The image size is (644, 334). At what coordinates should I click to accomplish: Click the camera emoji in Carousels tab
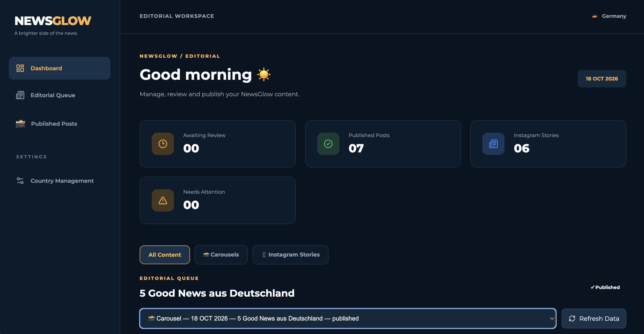point(206,255)
